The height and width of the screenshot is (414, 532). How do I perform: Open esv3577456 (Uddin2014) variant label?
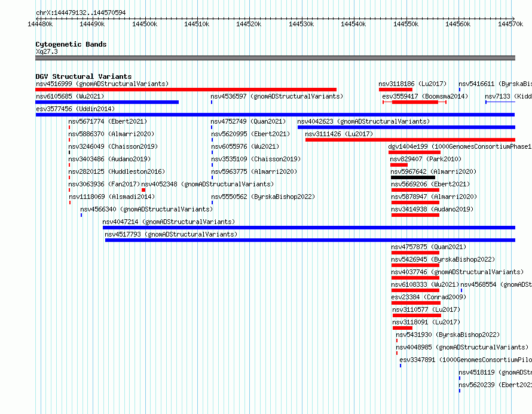pos(75,109)
